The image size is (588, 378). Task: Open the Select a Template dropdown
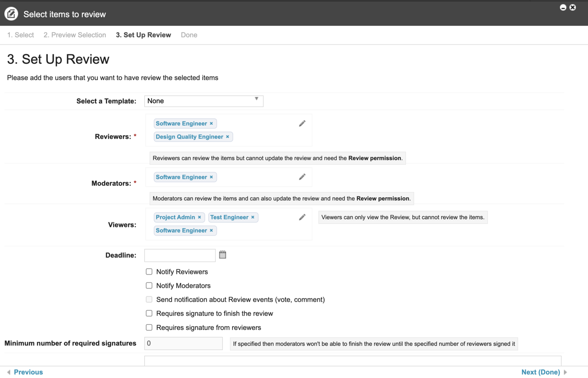[x=203, y=101]
